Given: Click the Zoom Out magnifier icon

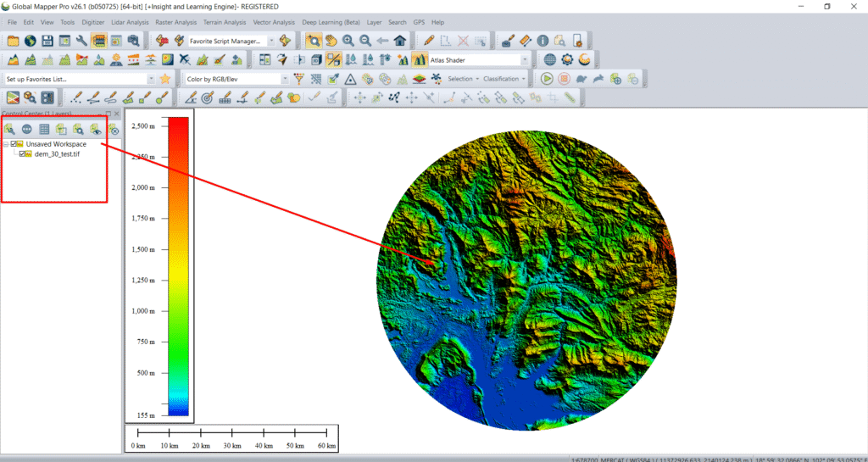Looking at the screenshot, I should [x=365, y=41].
